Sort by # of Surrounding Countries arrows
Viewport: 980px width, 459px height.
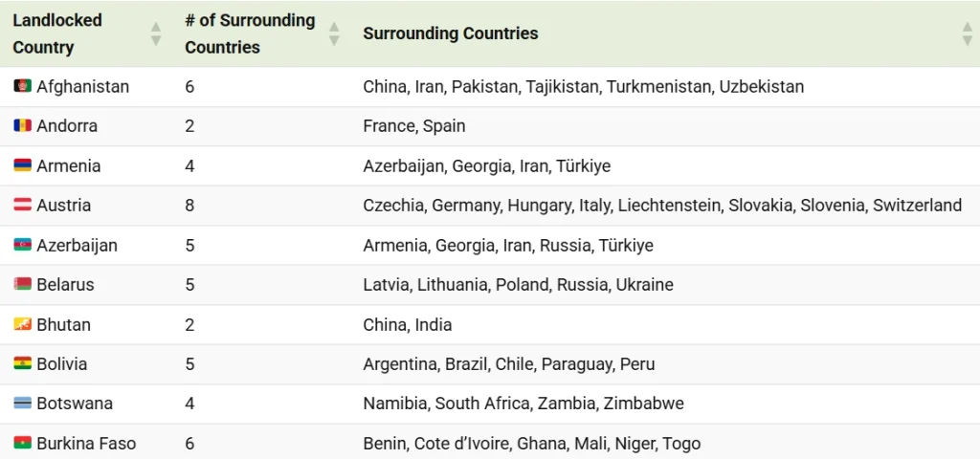click(334, 33)
